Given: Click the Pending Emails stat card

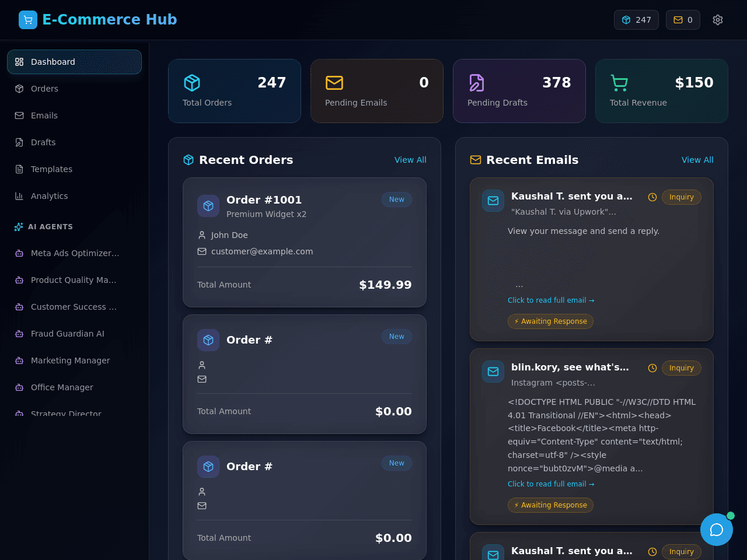Looking at the screenshot, I should (377, 91).
